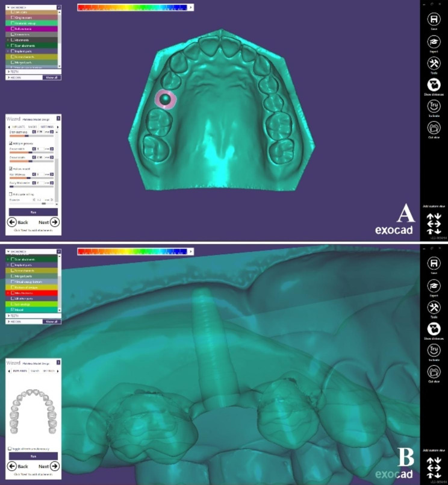
Task: Collapse the Show/Hide section in panel B
Action: pos(8,251)
